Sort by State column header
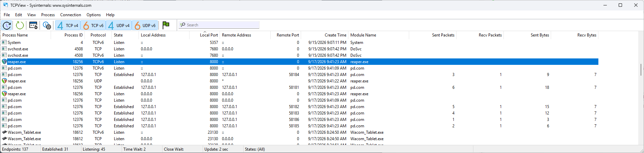 125,35
